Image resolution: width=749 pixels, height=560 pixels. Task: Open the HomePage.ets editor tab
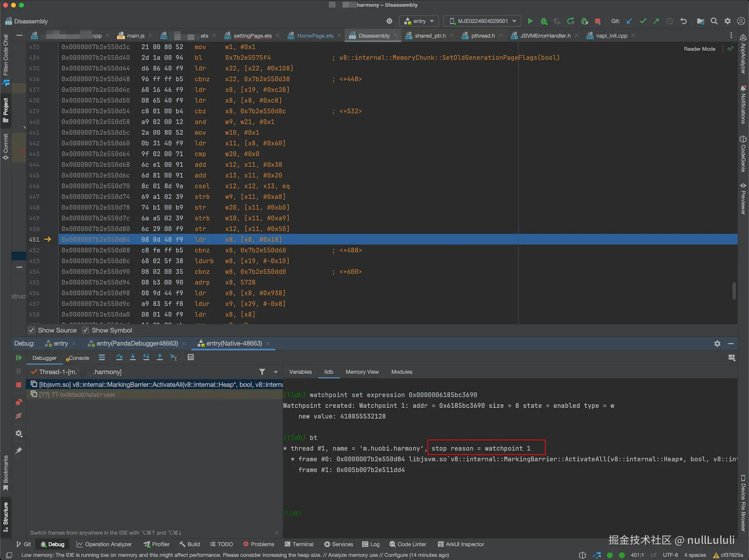coord(315,36)
